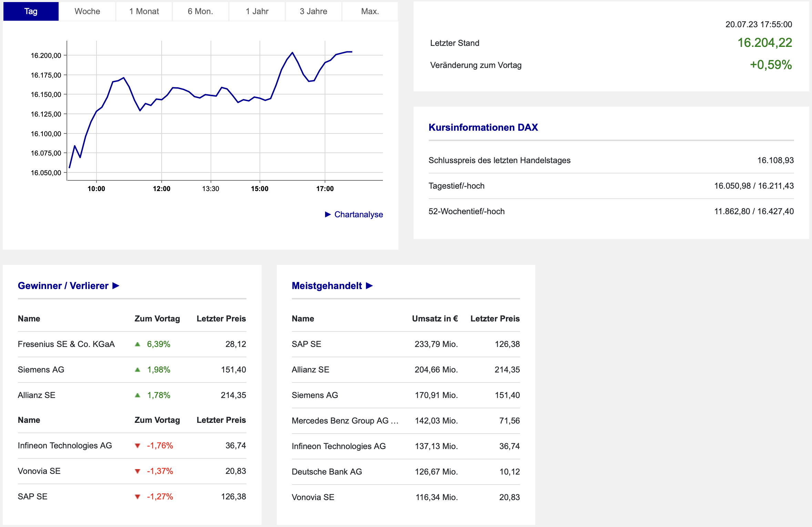Image resolution: width=812 pixels, height=527 pixels.
Task: Switch chart to 1 Monat view
Action: (x=144, y=11)
